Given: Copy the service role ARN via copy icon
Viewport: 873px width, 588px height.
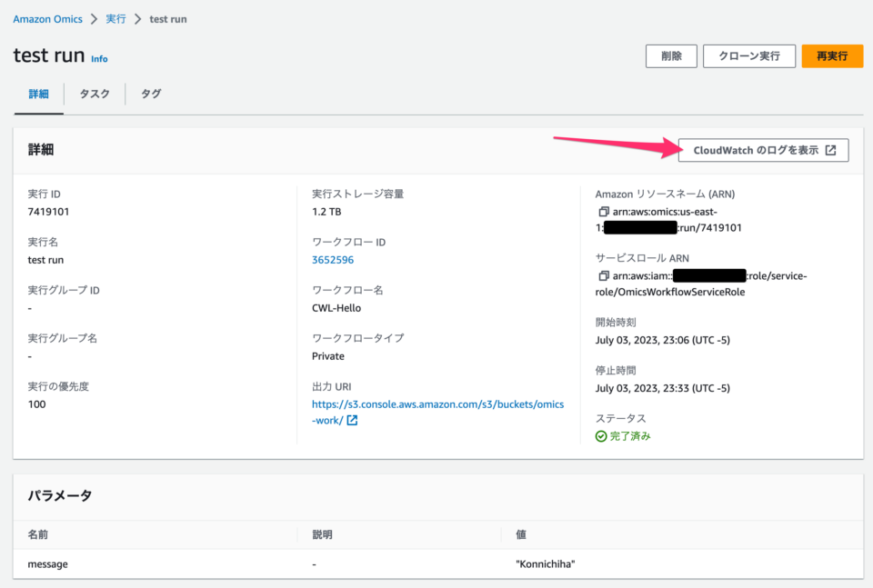Looking at the screenshot, I should 603,275.
